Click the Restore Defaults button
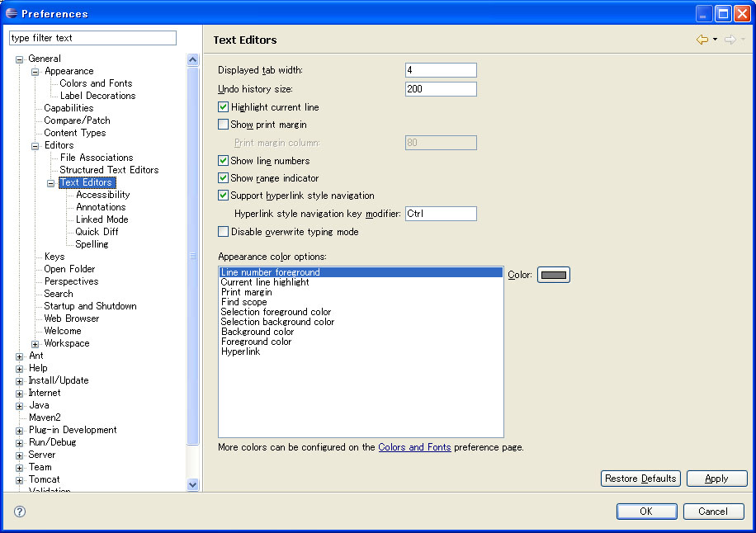756x533 pixels. coord(640,479)
